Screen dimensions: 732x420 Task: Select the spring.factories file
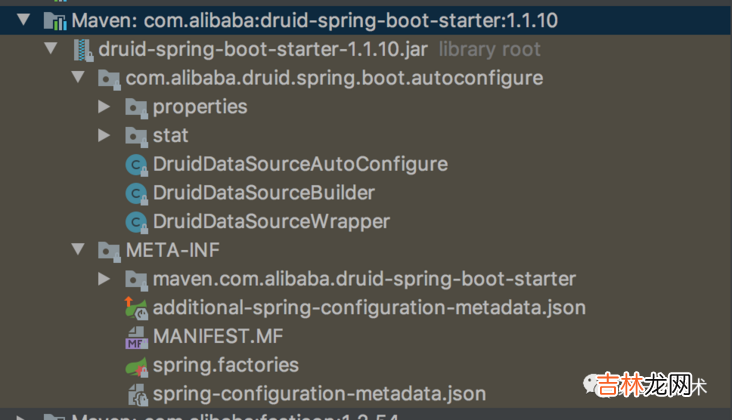coord(225,365)
